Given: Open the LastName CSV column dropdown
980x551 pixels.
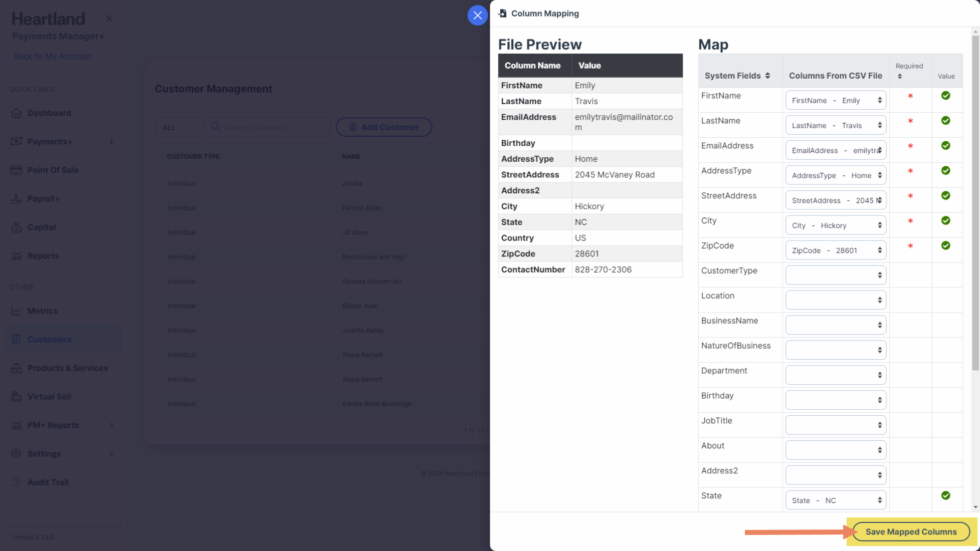Looking at the screenshot, I should [836, 125].
